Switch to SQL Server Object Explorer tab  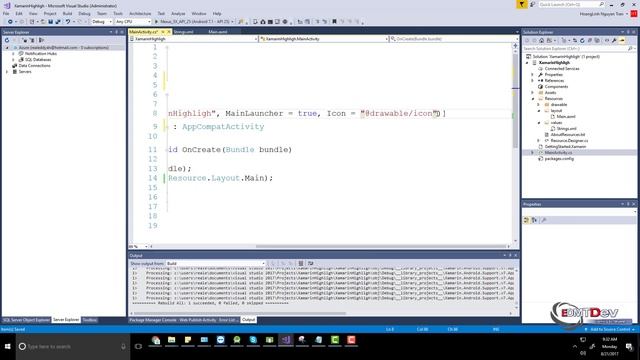coord(26,320)
